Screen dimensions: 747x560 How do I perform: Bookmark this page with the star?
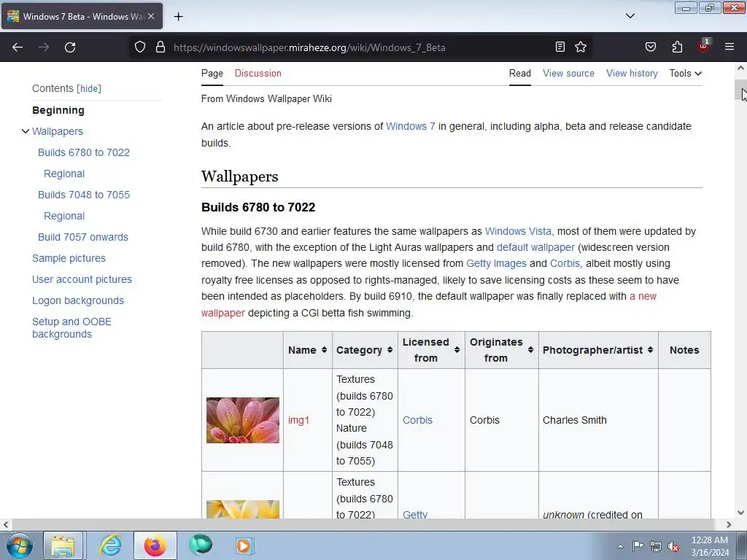click(580, 47)
